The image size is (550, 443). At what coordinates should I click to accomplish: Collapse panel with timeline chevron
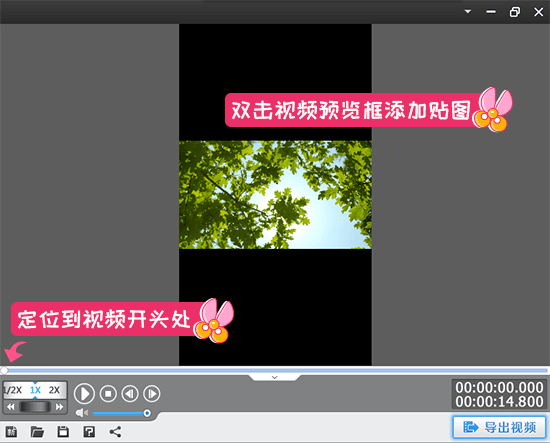tap(275, 377)
